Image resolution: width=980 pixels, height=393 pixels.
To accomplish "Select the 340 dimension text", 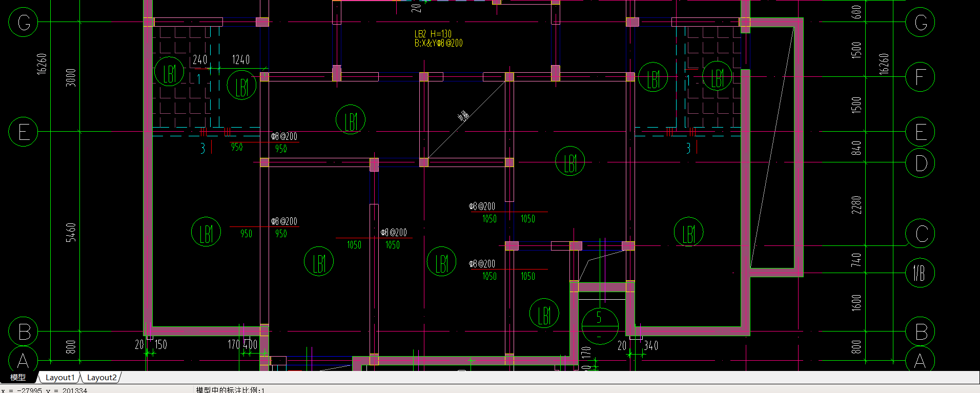I will point(651,346).
